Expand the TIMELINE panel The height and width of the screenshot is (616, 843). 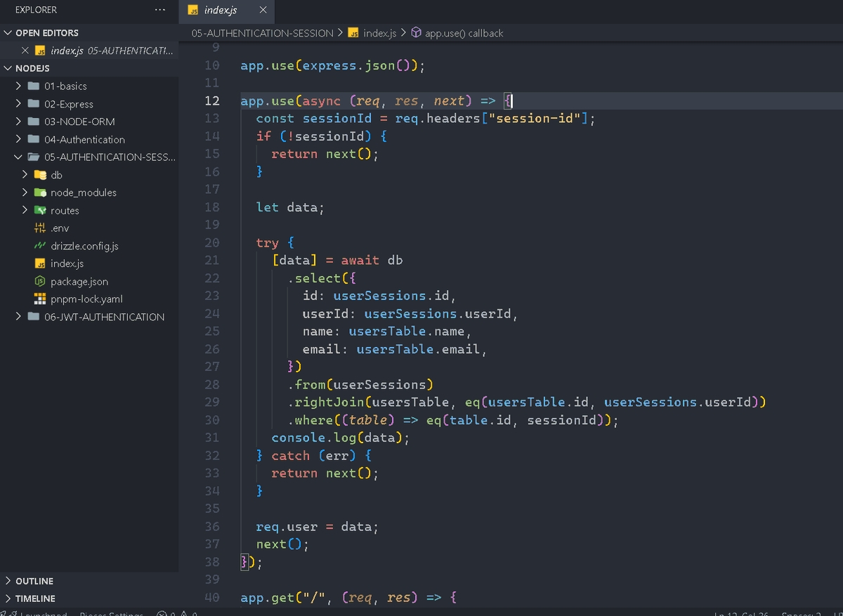pos(8,598)
